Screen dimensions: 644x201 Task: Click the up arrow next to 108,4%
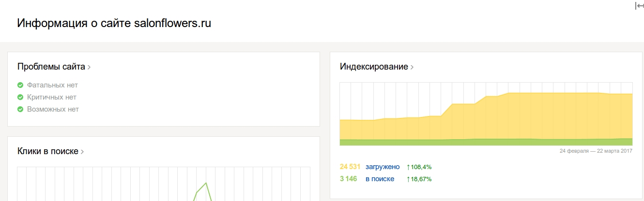coord(408,167)
